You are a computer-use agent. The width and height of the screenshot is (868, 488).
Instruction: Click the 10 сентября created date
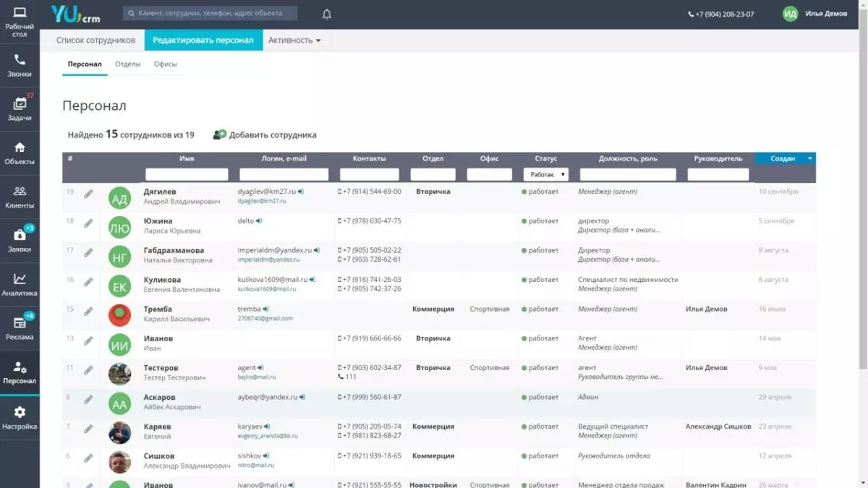tap(778, 192)
